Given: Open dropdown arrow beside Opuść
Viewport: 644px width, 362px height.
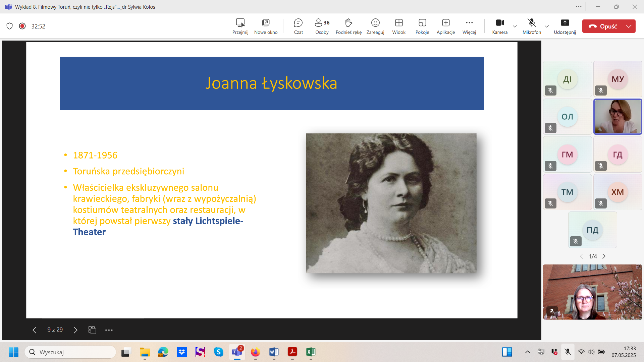Looking at the screenshot, I should coord(629,26).
